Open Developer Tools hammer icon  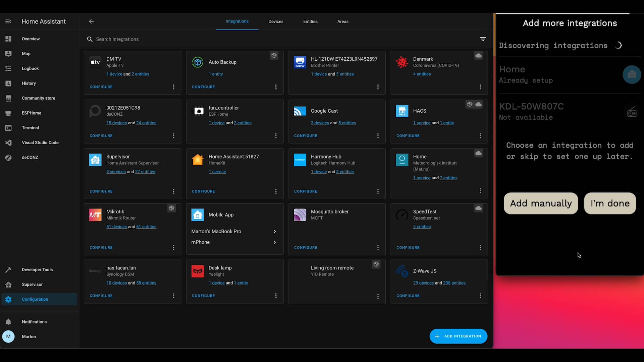(8, 269)
